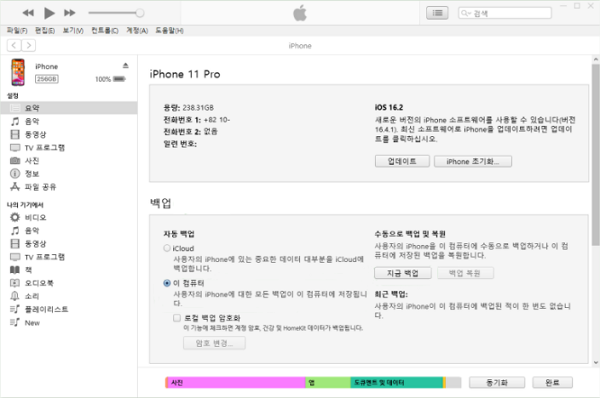The image size is (600, 398).
Task: Click the 완료 button
Action: click(x=552, y=382)
